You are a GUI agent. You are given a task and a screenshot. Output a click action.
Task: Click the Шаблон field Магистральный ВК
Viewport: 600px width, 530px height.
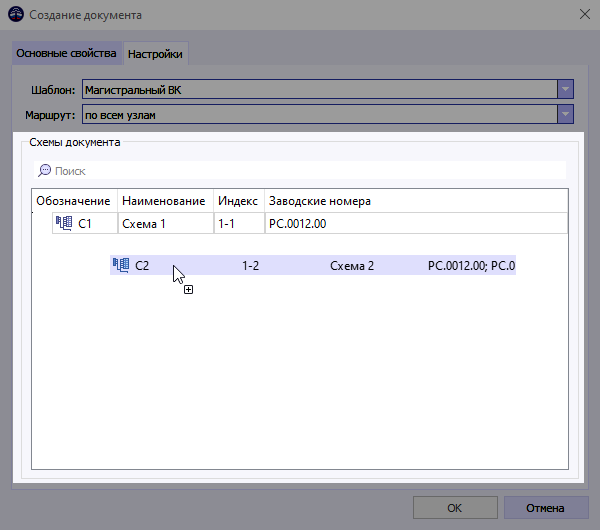[x=320, y=89]
